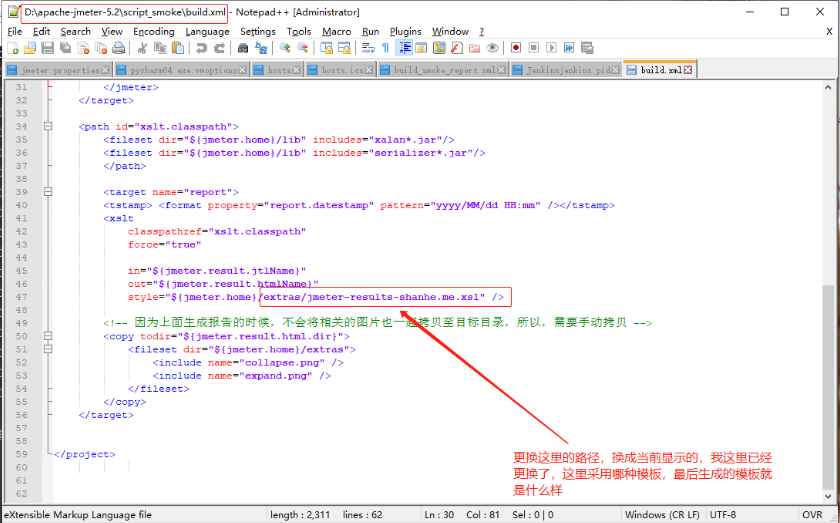This screenshot has width=840, height=523.
Task: Toggle the Show Indent Guide icon
Action: click(404, 48)
